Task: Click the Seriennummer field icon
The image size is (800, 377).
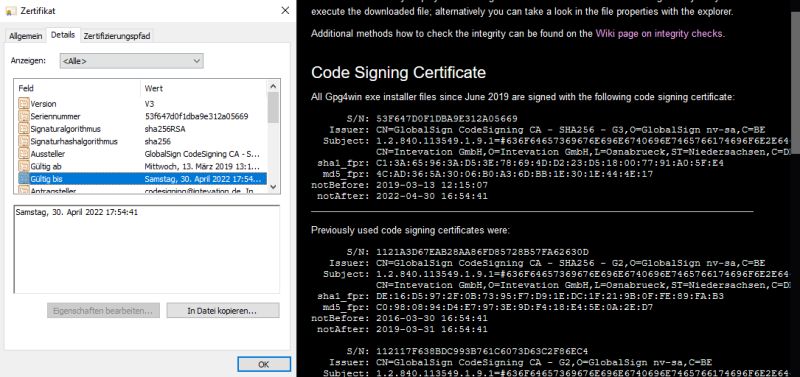Action: coord(23,116)
